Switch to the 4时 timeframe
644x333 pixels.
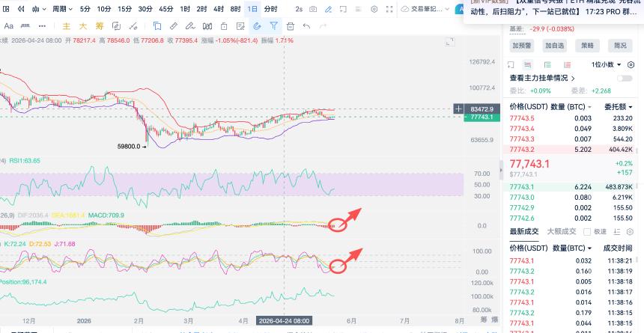pyautogui.click(x=219, y=9)
